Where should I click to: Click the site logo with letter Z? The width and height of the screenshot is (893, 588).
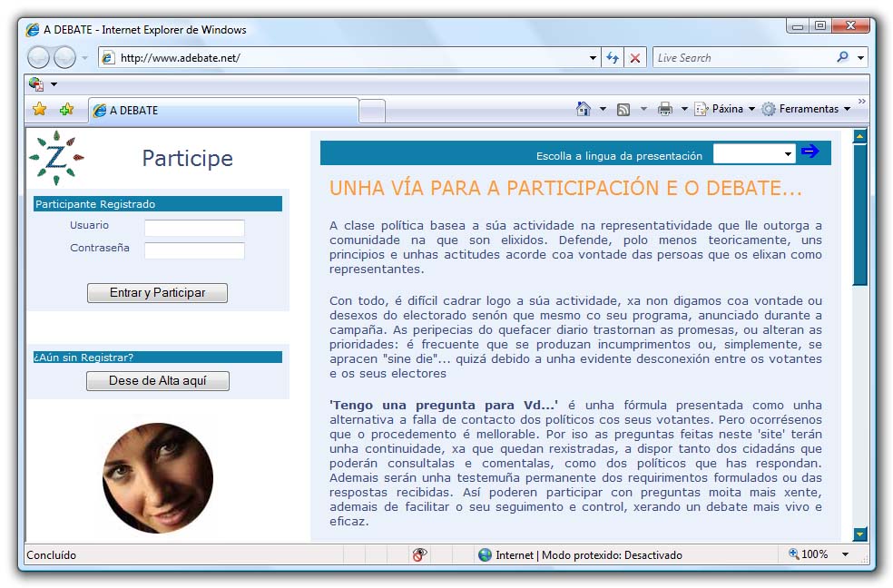(x=56, y=158)
